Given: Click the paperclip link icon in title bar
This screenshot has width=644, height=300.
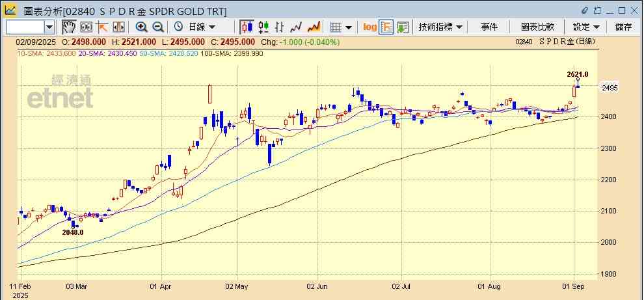Looking at the screenshot, I should (585, 10).
